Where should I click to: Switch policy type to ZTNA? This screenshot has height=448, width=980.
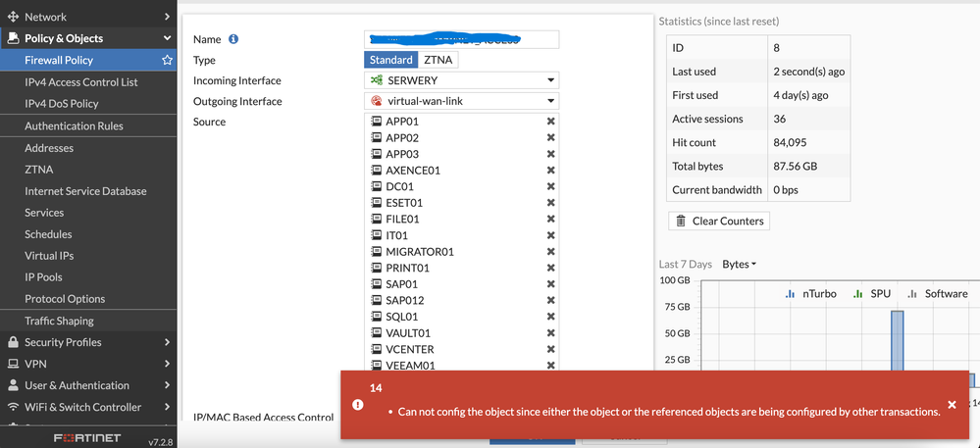pos(438,60)
